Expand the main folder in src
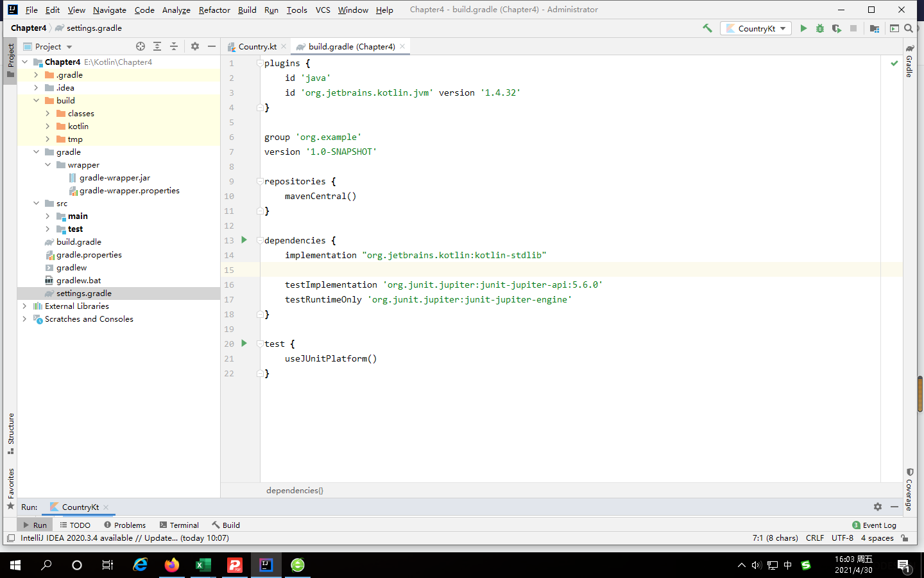924x578 pixels. (x=47, y=216)
